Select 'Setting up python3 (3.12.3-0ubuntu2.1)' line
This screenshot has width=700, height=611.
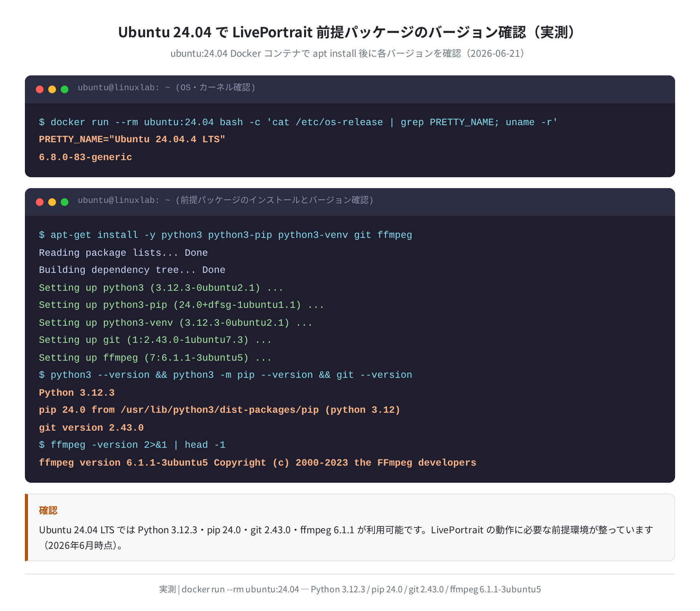(161, 288)
